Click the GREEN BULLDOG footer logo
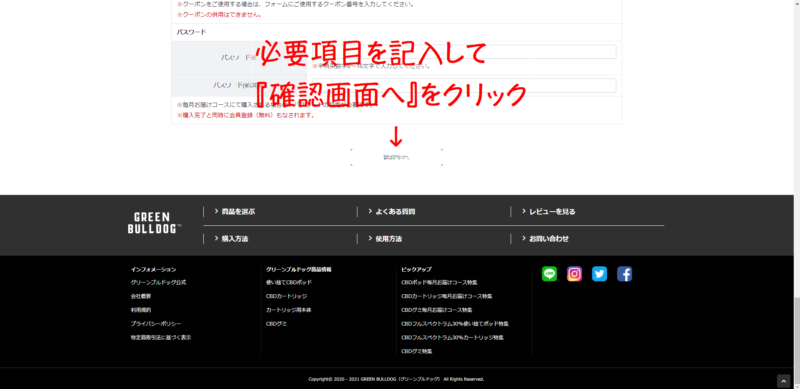This screenshot has height=389, width=800. point(154,223)
